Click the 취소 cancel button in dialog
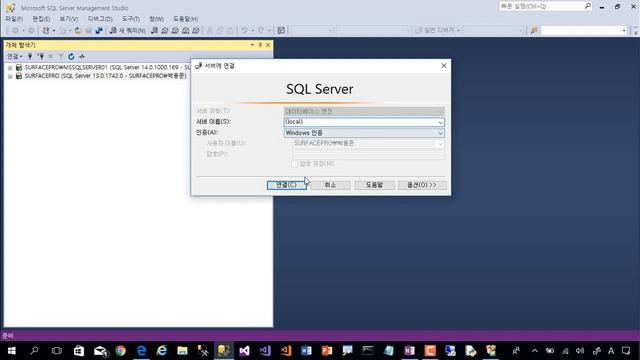The image size is (640, 360). click(x=330, y=185)
